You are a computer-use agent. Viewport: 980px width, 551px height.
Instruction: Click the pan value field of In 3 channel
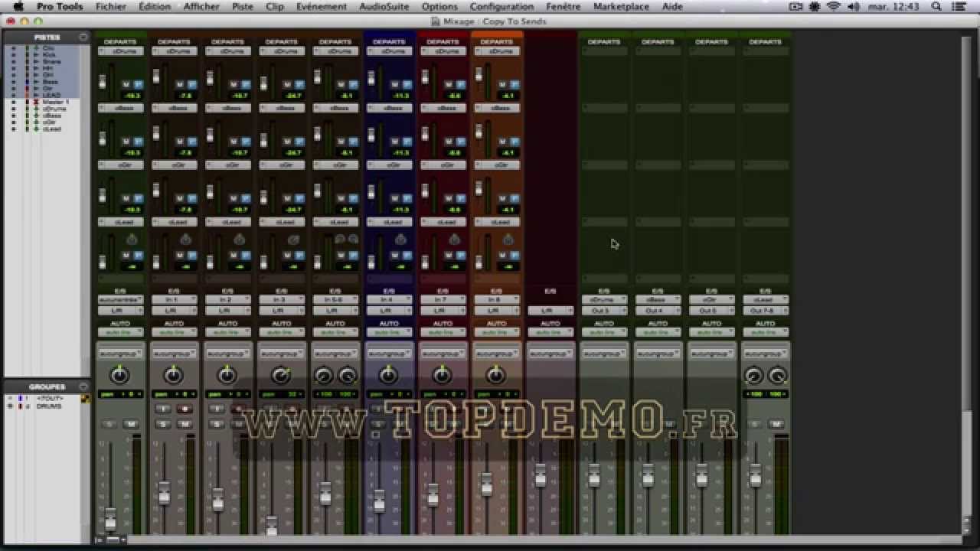click(x=281, y=394)
